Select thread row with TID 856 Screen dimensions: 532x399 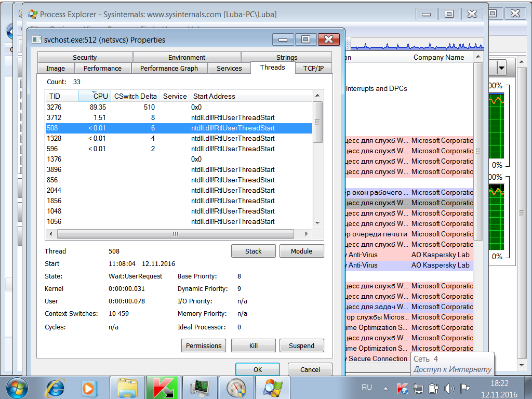pyautogui.click(x=179, y=180)
